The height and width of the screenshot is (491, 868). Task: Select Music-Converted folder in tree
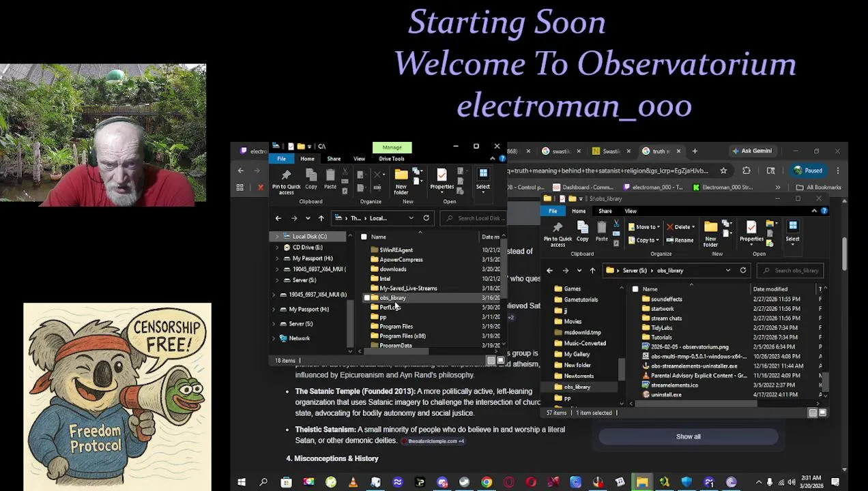[584, 344]
